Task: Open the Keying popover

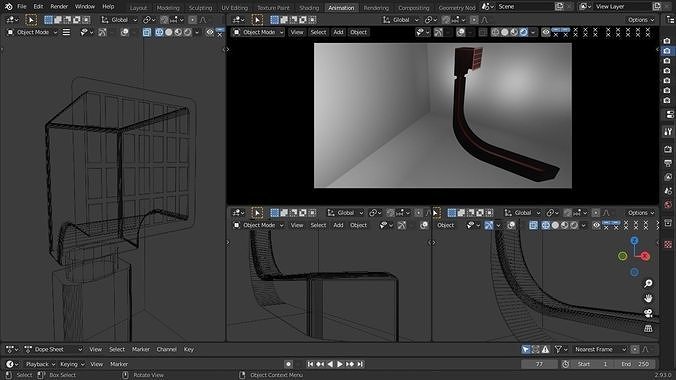Action: (x=72, y=364)
